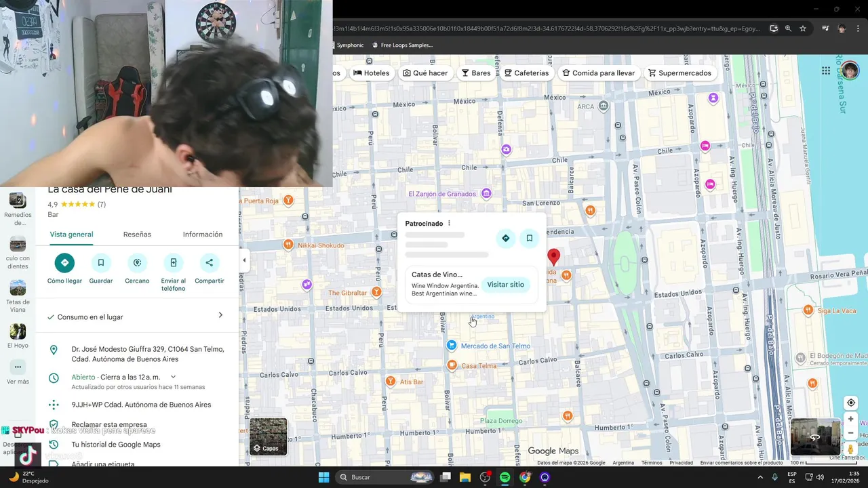Open the Windows Start menu
This screenshot has width=868, height=488.
coord(323,477)
